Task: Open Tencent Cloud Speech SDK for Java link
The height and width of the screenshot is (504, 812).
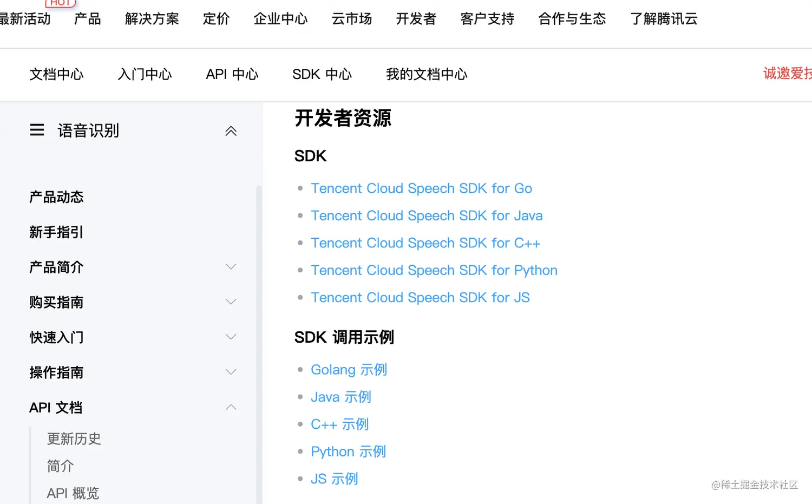Action: pyautogui.click(x=427, y=215)
